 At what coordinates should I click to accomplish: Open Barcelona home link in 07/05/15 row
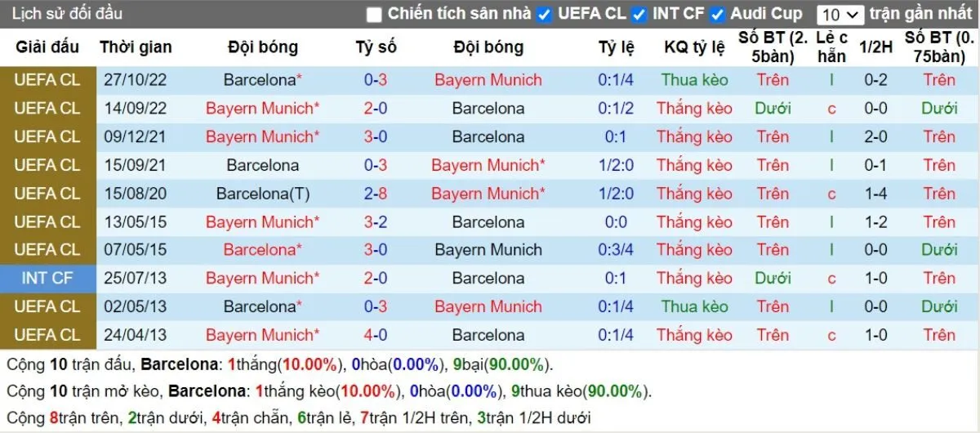(x=259, y=250)
